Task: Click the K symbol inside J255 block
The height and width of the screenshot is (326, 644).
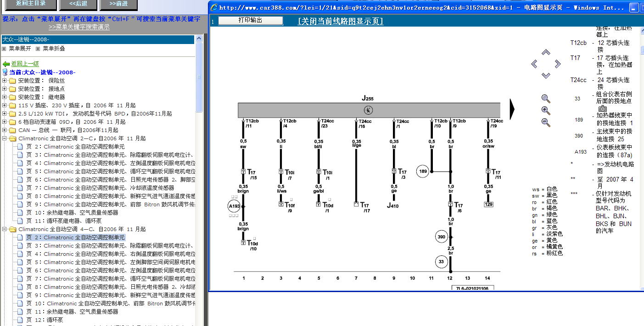Action: [x=368, y=110]
